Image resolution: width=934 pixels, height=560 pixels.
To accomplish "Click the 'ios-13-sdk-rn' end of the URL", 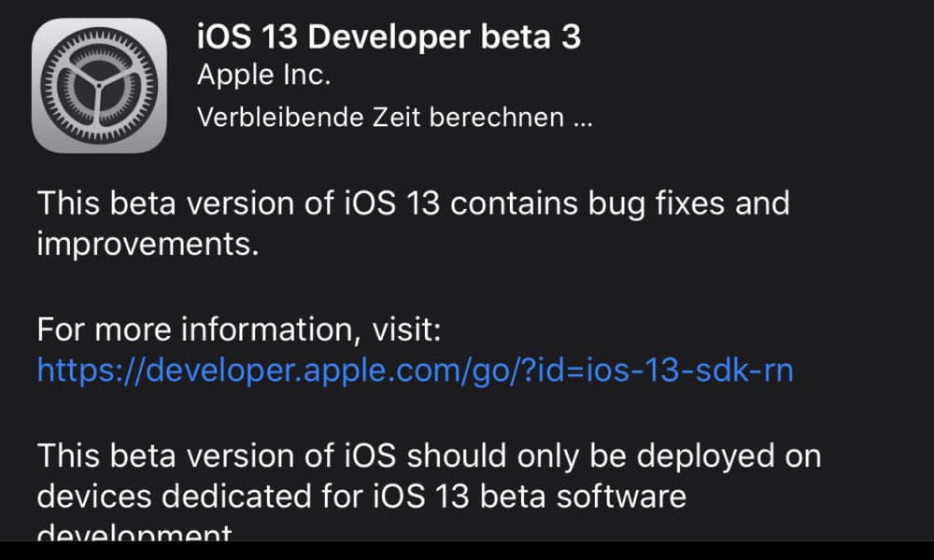I will click(690, 371).
